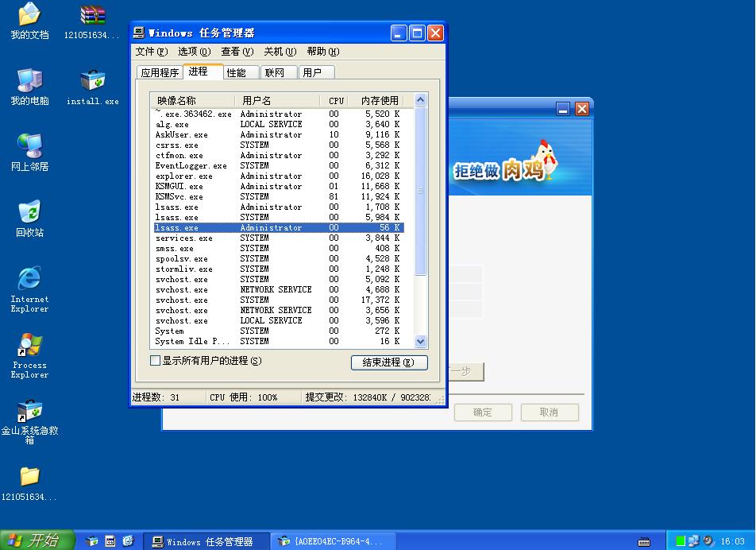Click the tray icon beside the clock
The image size is (756, 550).
pyautogui.click(x=708, y=541)
